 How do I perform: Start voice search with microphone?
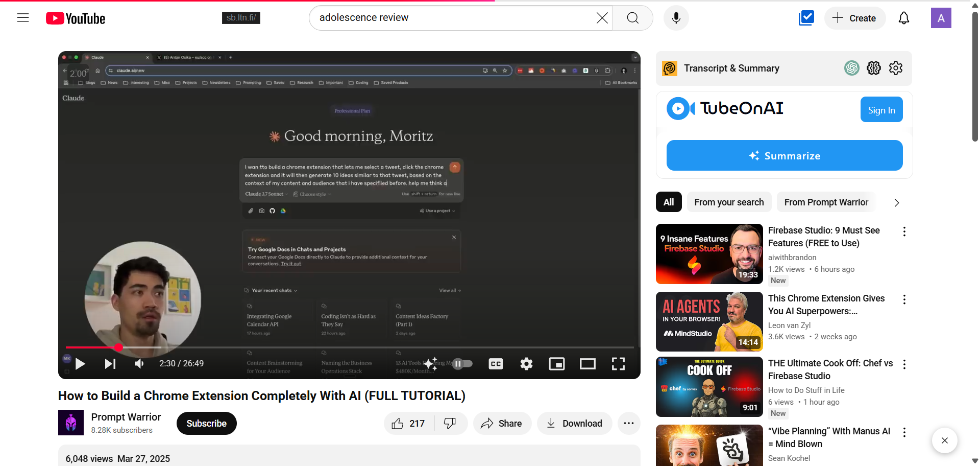tap(676, 18)
